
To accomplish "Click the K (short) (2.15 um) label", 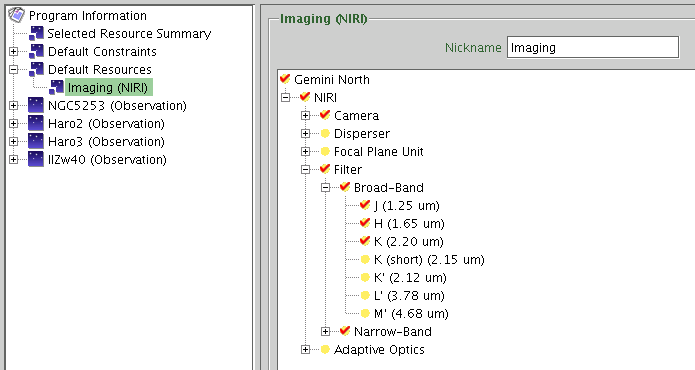I will [429, 260].
